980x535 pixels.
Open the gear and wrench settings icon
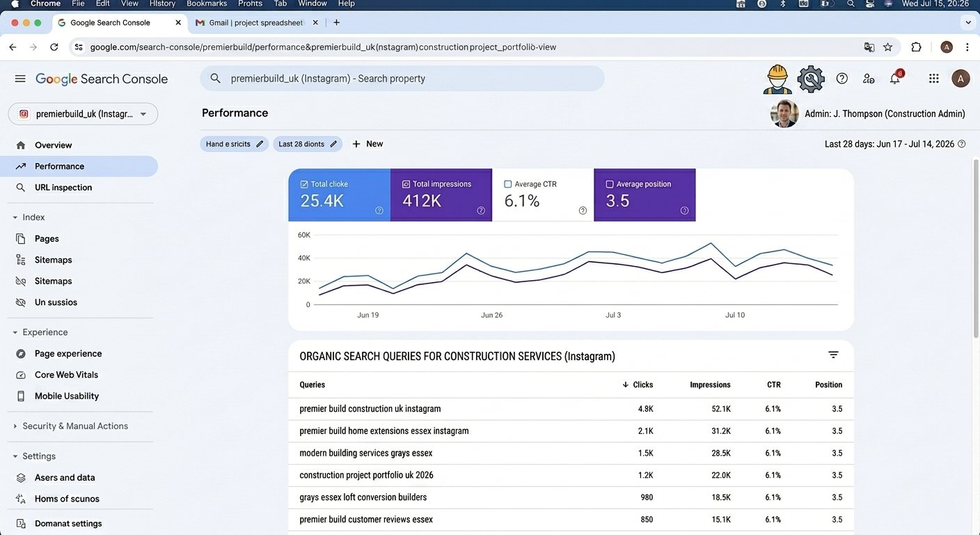tap(811, 79)
